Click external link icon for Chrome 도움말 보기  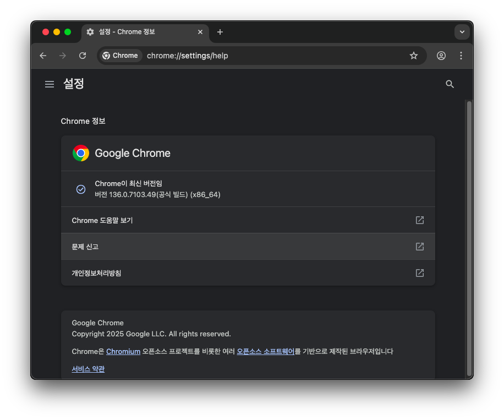(x=419, y=220)
